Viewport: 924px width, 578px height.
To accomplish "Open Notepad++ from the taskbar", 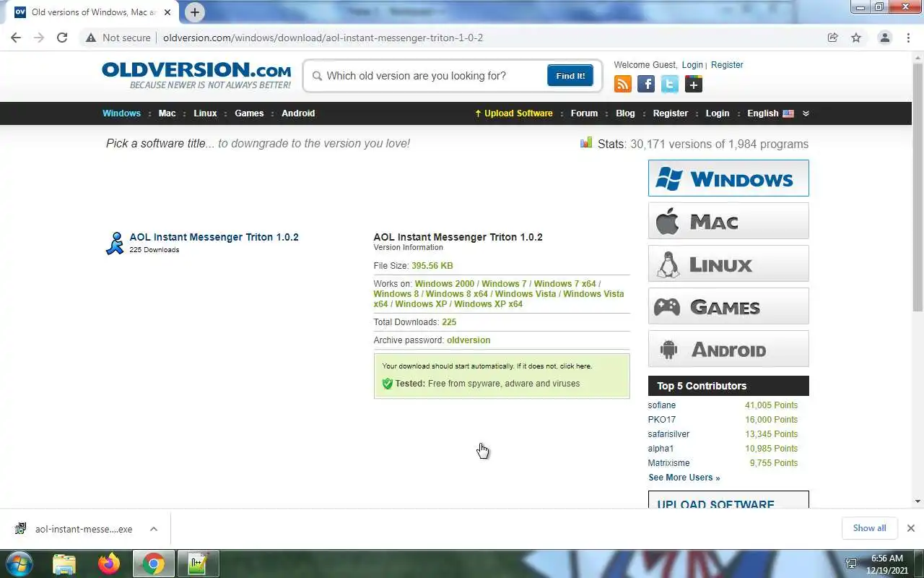I will point(197,564).
